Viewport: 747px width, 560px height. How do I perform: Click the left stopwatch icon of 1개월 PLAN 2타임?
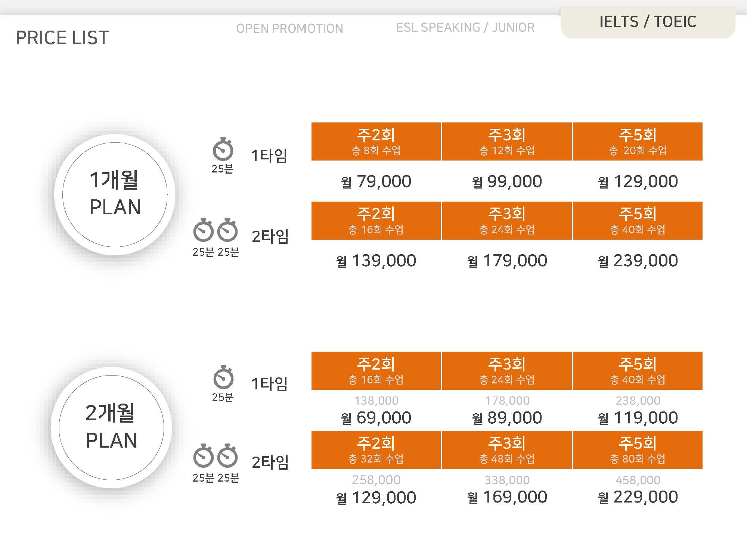point(203,230)
